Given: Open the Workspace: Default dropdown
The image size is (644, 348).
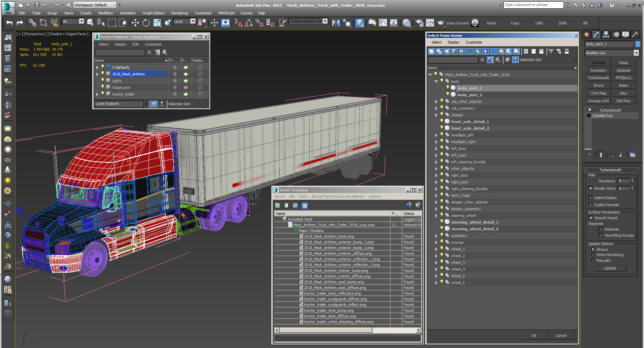Looking at the screenshot, I should pos(94,5).
